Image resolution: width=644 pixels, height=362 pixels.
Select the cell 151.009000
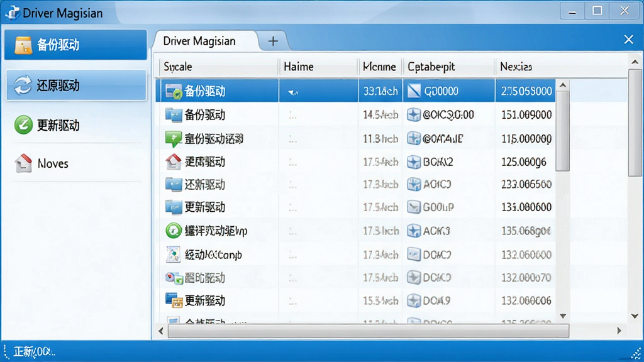click(x=526, y=115)
